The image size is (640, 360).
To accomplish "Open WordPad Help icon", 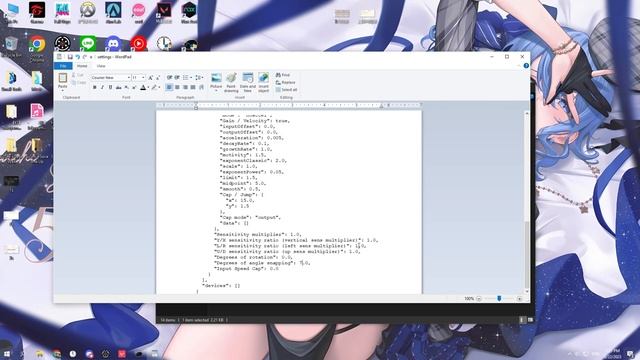I will point(526,66).
